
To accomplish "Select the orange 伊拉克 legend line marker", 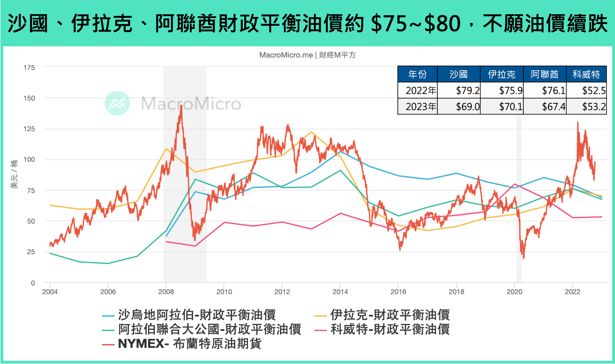I will (321, 316).
